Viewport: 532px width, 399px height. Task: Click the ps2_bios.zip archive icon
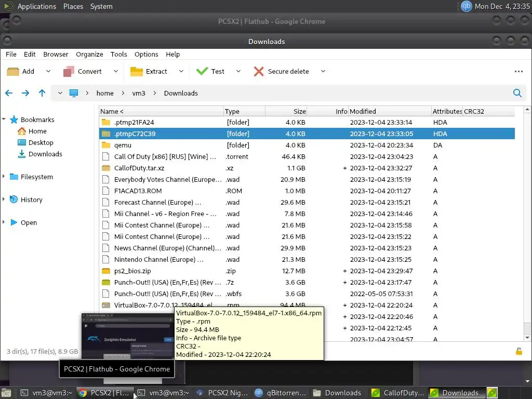(106, 271)
